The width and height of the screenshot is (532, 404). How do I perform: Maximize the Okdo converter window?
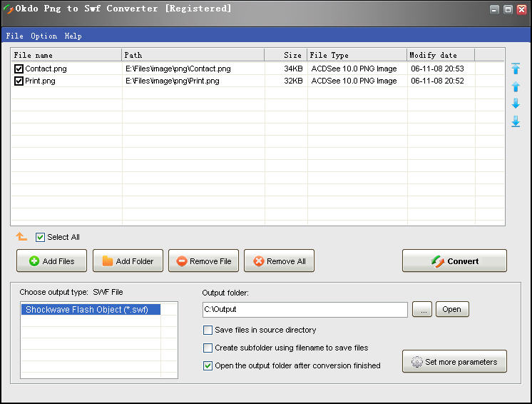tap(508, 9)
